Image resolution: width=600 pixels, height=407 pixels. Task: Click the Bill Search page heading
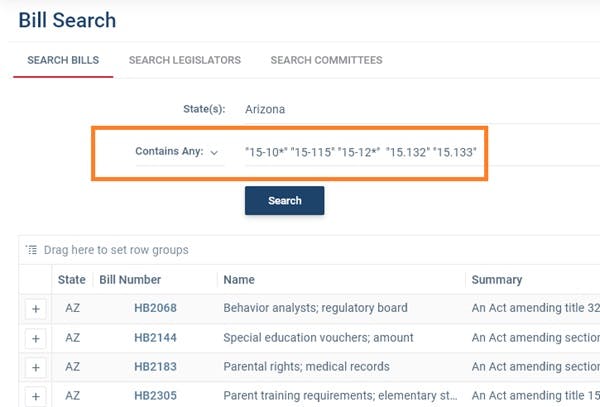click(x=67, y=20)
